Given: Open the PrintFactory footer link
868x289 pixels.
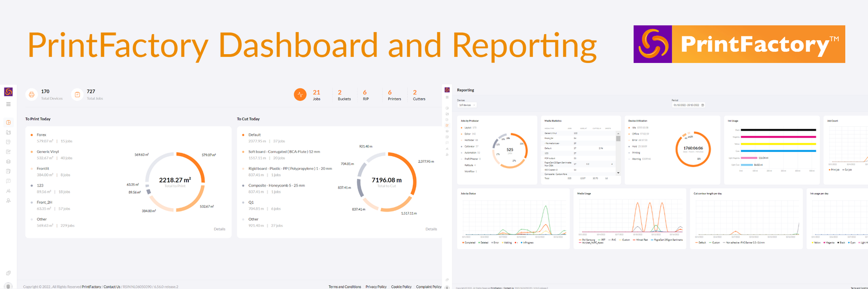Looking at the screenshot, I should [x=92, y=287].
